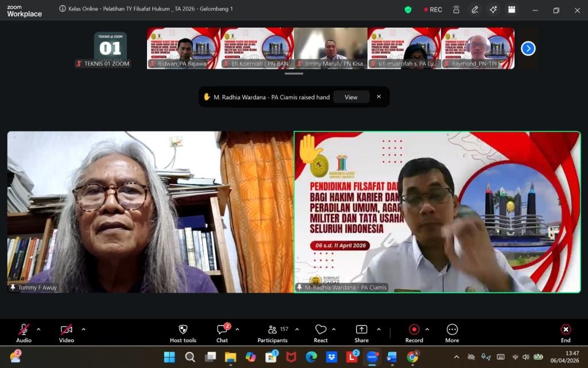Image resolution: width=588 pixels, height=368 pixels.
Task: Expand the Share options arrow
Action: 378,329
